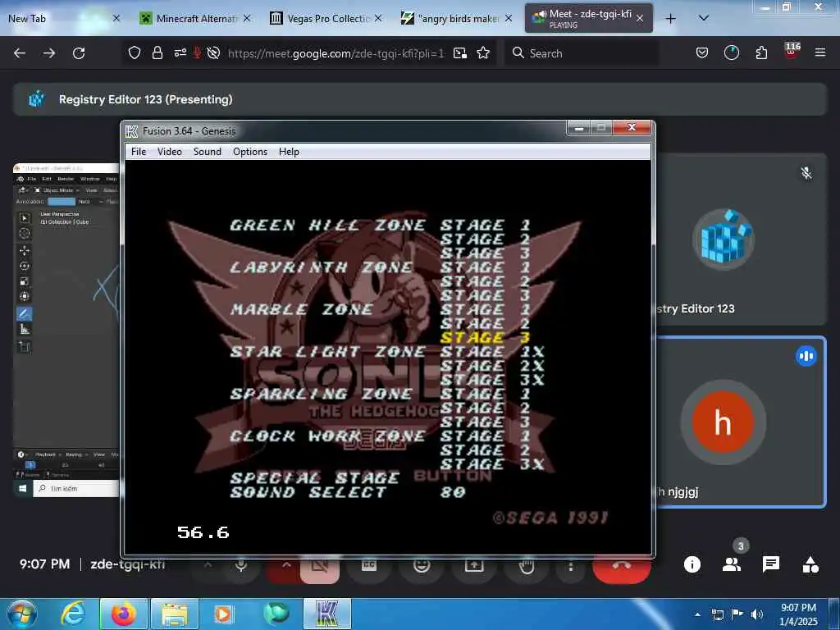Open the volume icon in system tray
This screenshot has height=630, width=840.
tap(756, 614)
